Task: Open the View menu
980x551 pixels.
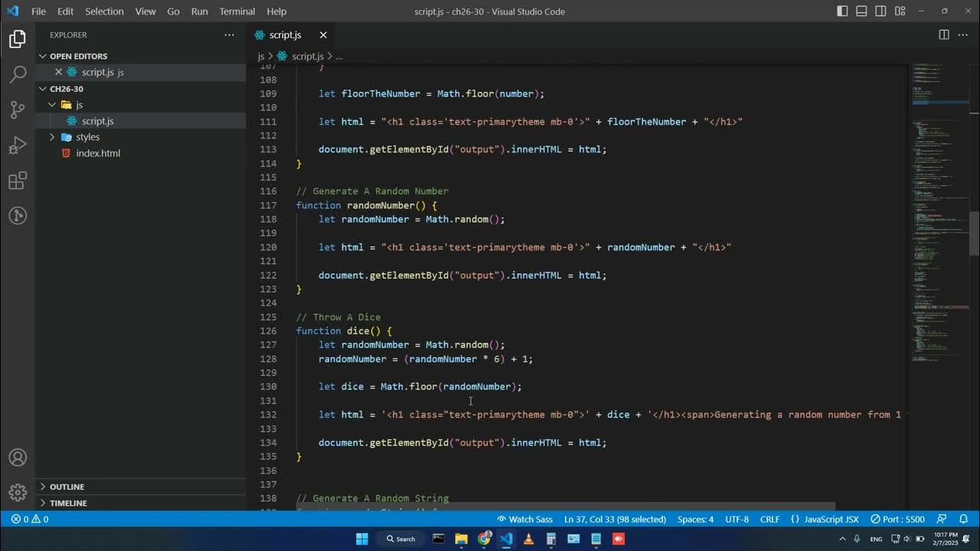Action: (145, 11)
